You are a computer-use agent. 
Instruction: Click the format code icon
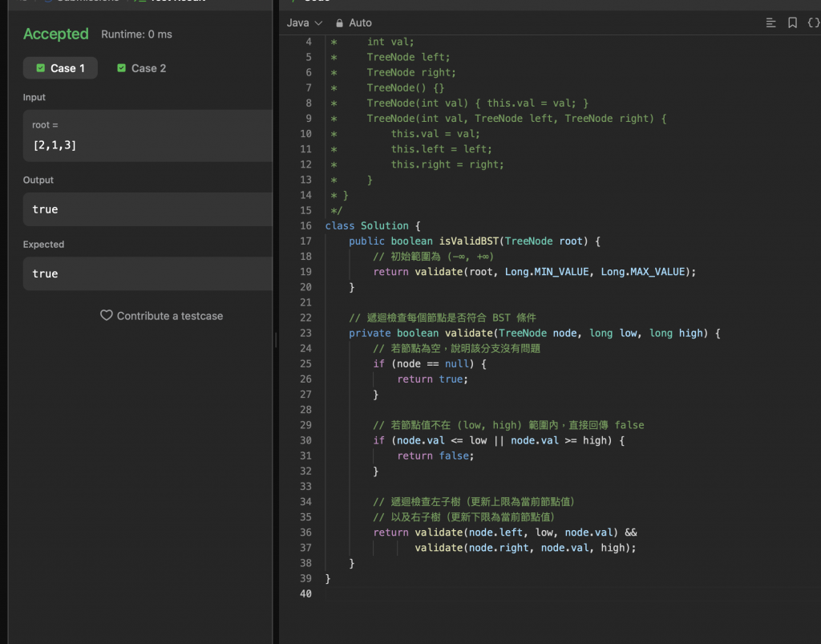pos(770,22)
